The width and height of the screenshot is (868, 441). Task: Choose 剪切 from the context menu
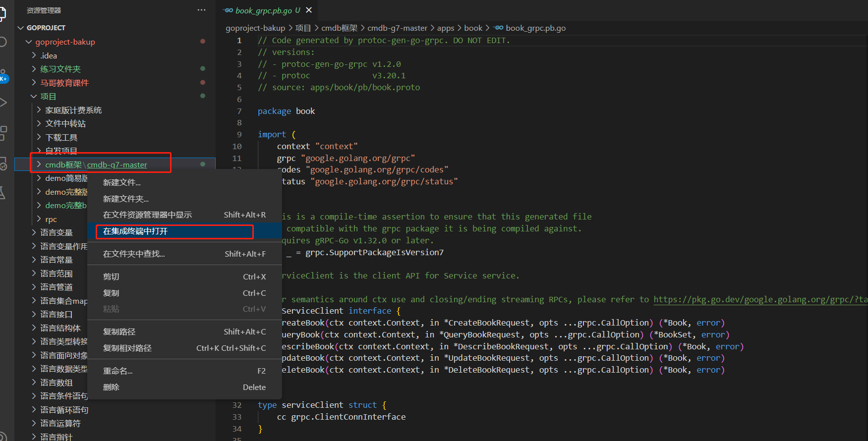point(184,276)
